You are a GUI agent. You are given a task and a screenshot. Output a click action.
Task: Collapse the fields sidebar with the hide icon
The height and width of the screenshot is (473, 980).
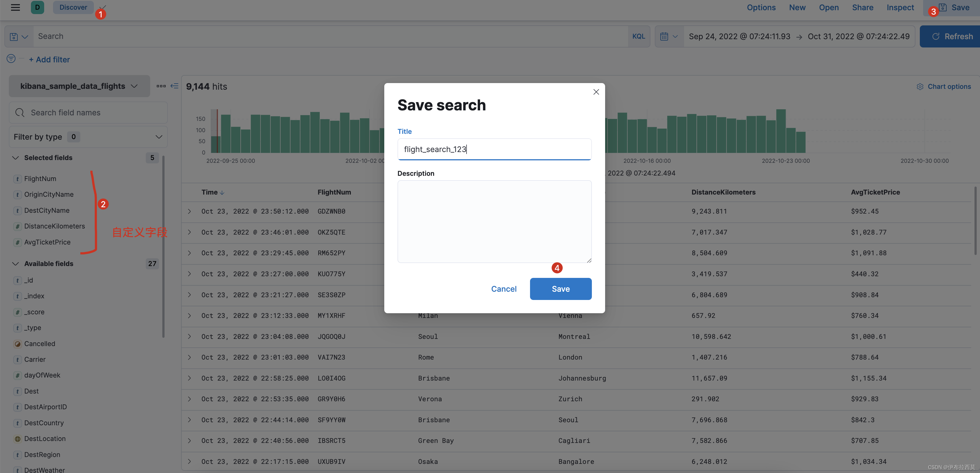[x=175, y=86]
